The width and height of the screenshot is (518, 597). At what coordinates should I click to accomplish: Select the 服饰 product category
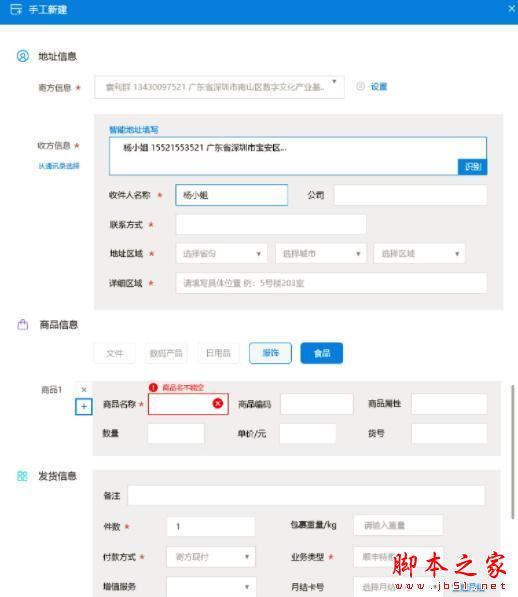tap(271, 353)
